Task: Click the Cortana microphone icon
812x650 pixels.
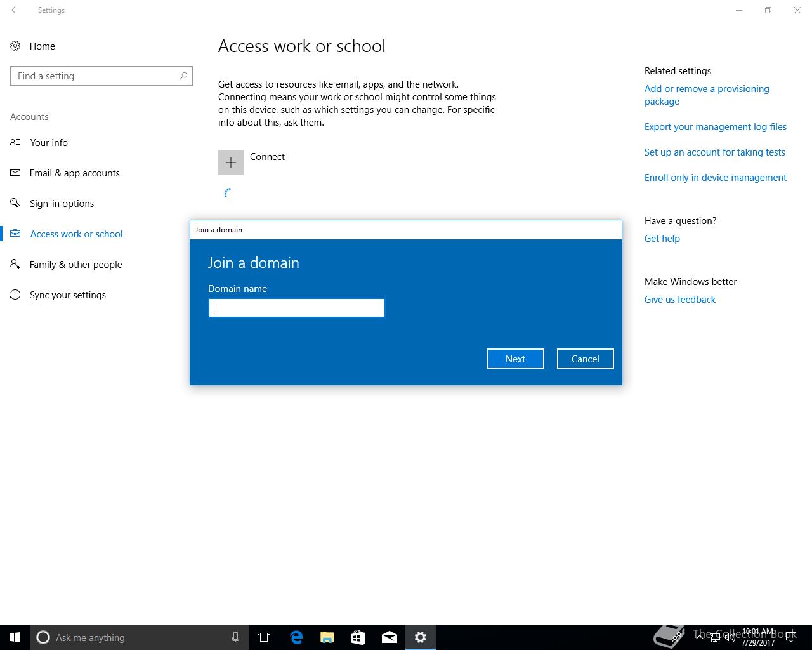Action: coord(235,637)
